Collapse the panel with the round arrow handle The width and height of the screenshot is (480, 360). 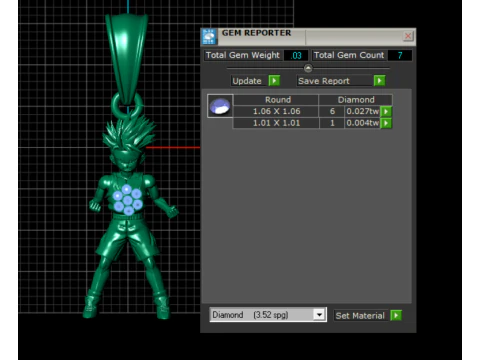click(x=308, y=68)
